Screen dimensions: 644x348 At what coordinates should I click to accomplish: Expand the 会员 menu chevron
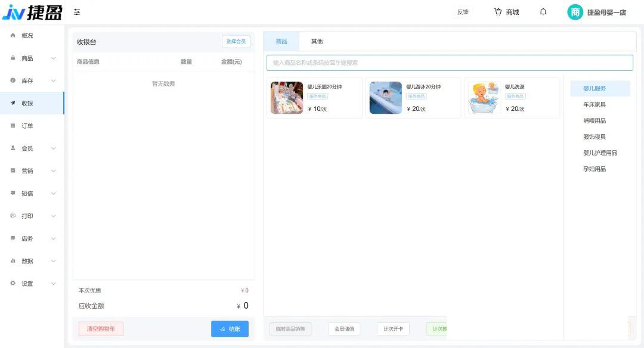coord(54,148)
